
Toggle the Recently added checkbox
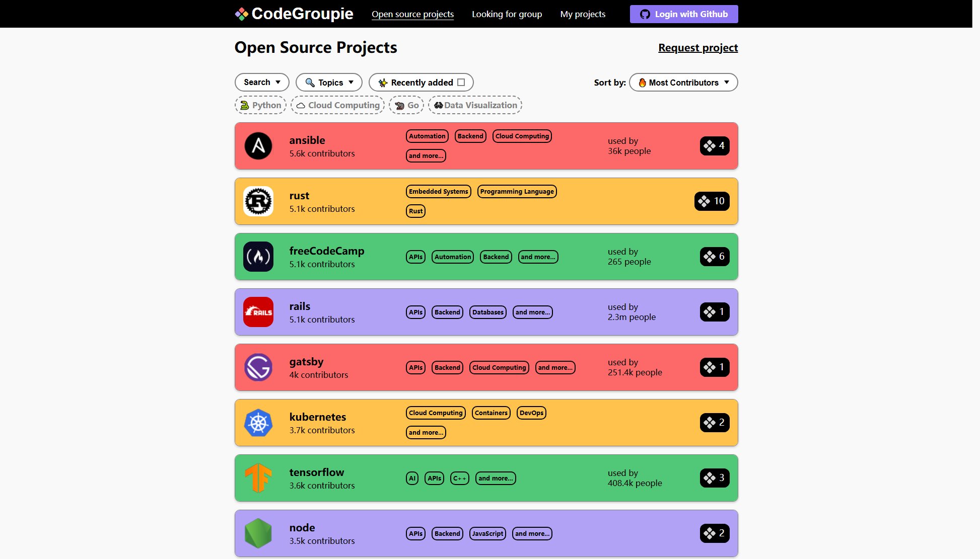coord(461,83)
